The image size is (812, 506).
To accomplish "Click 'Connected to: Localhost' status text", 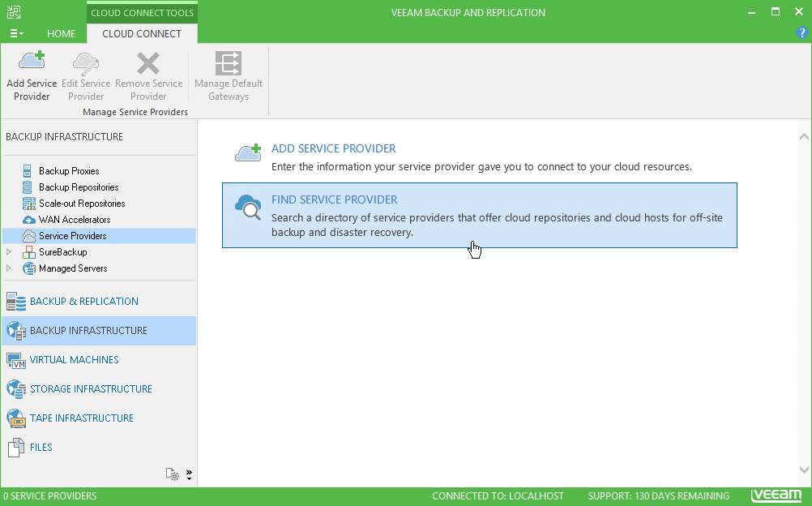I will [x=498, y=496].
